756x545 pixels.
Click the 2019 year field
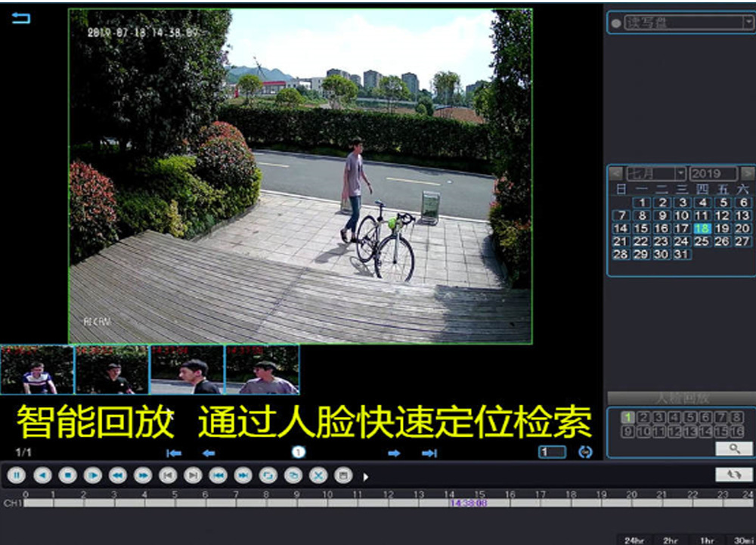tap(714, 173)
